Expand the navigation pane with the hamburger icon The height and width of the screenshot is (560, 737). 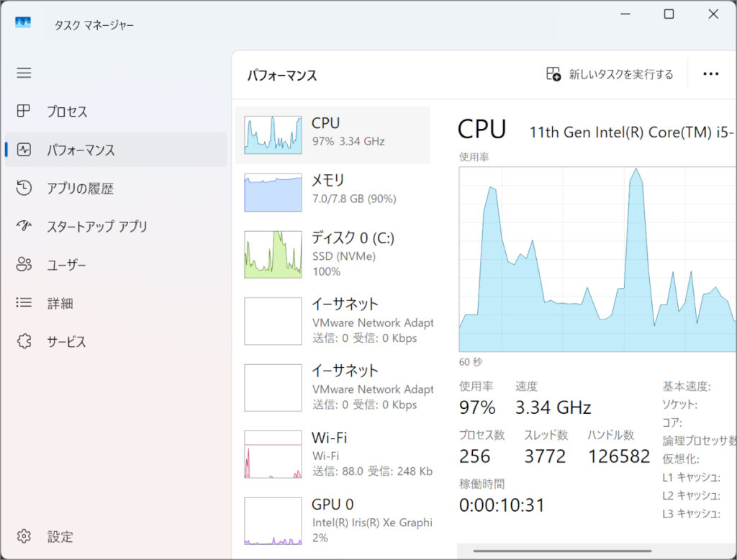coord(24,73)
